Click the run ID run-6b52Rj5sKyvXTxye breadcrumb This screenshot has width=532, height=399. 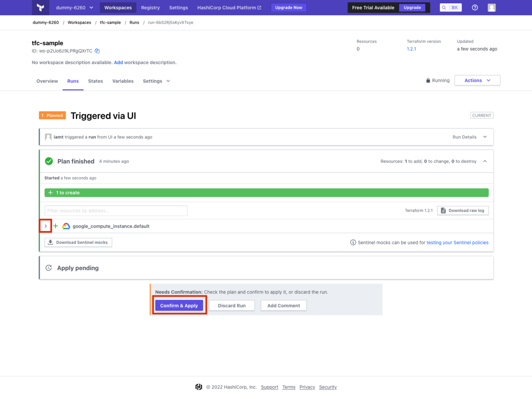[171, 23]
